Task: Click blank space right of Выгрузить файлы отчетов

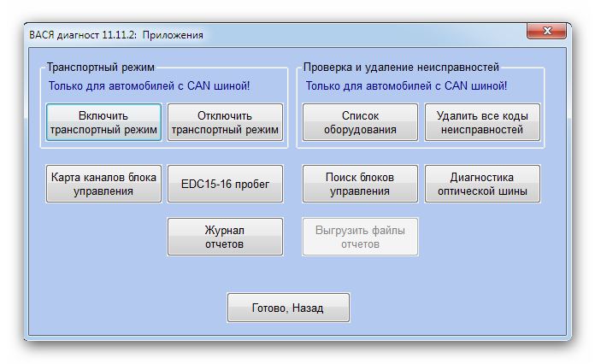Action: pos(487,237)
